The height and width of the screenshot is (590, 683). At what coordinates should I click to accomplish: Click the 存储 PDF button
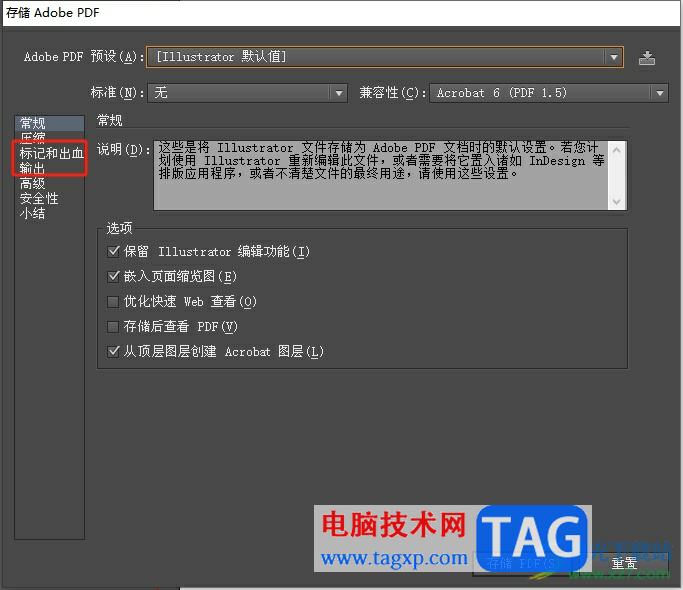pyautogui.click(x=523, y=563)
